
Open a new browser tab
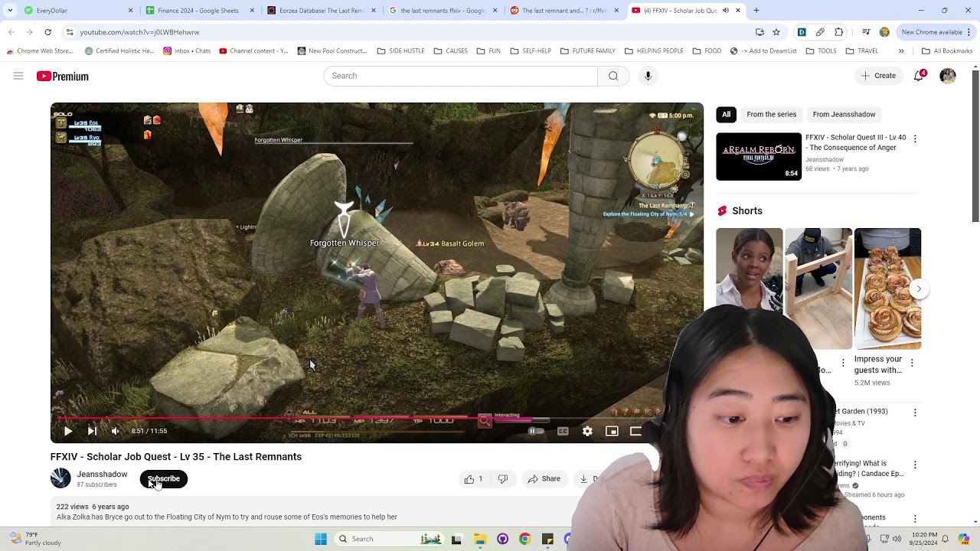pyautogui.click(x=756, y=11)
